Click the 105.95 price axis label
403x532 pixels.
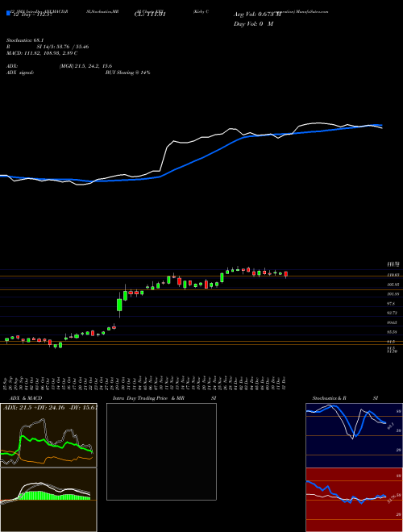[x=393, y=285]
